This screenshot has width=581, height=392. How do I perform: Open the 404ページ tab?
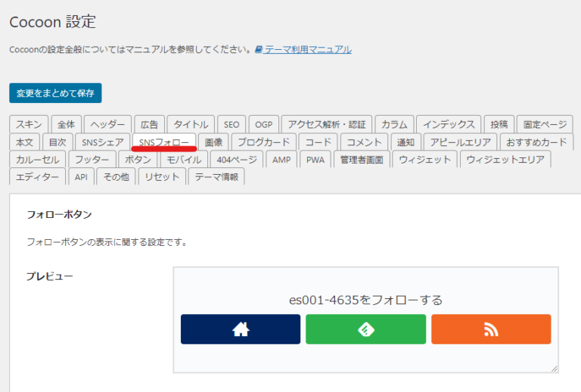[235, 159]
